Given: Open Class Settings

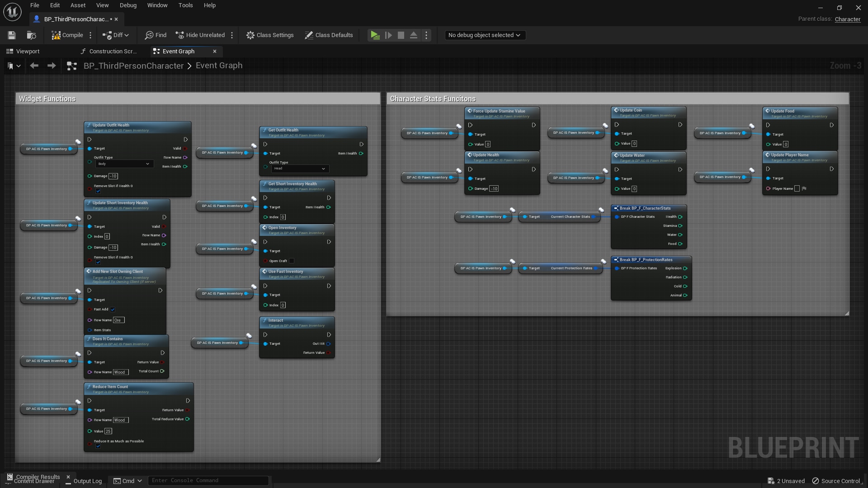Looking at the screenshot, I should tap(270, 35).
